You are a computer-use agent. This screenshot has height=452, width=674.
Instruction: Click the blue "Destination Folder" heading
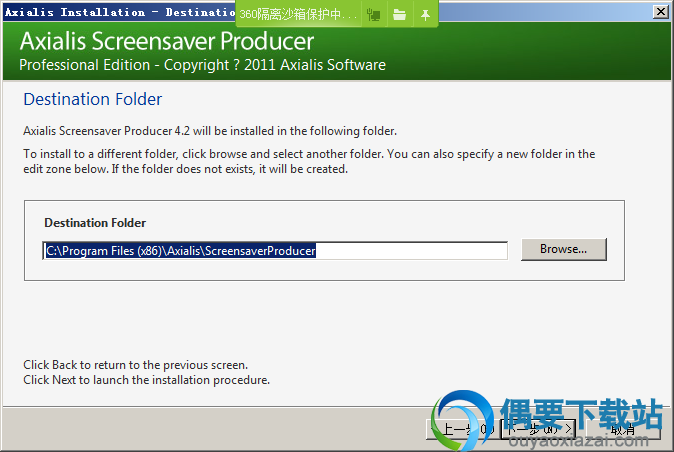(x=92, y=99)
